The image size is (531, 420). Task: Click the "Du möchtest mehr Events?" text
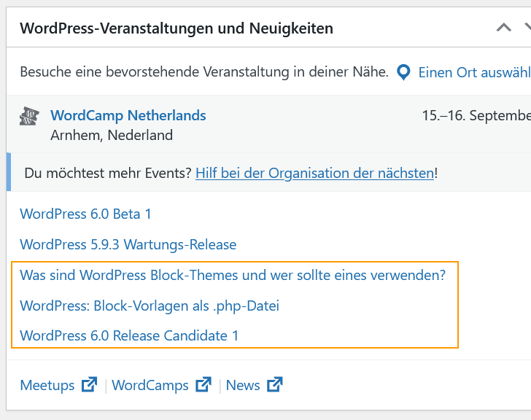coord(108,173)
